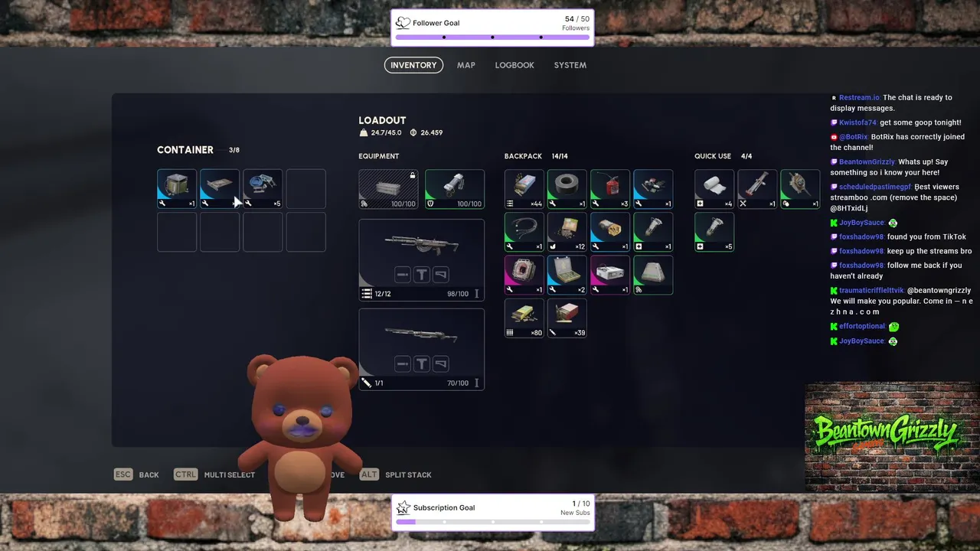The height and width of the screenshot is (551, 980).
Task: Go to the SYSTEM tab
Action: point(570,65)
